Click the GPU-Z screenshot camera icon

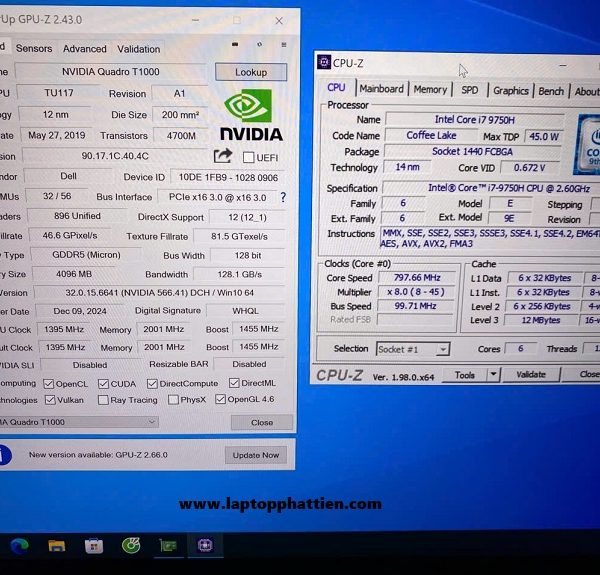[x=235, y=44]
